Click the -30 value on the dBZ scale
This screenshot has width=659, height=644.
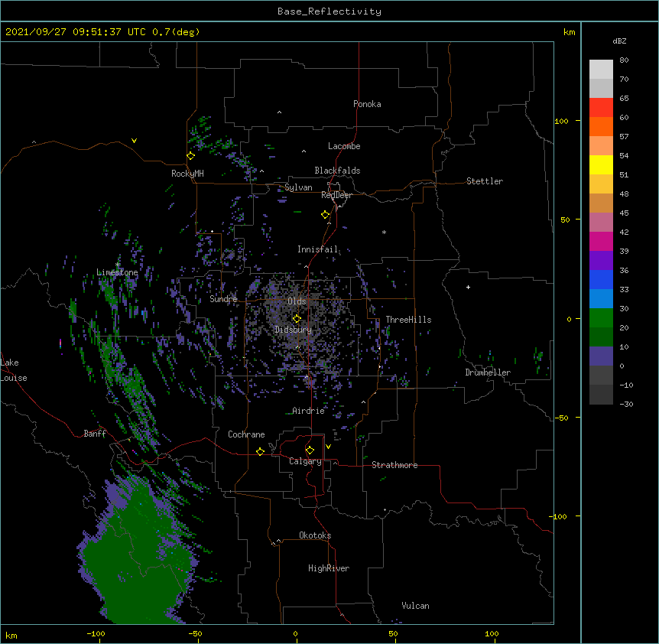pos(626,404)
